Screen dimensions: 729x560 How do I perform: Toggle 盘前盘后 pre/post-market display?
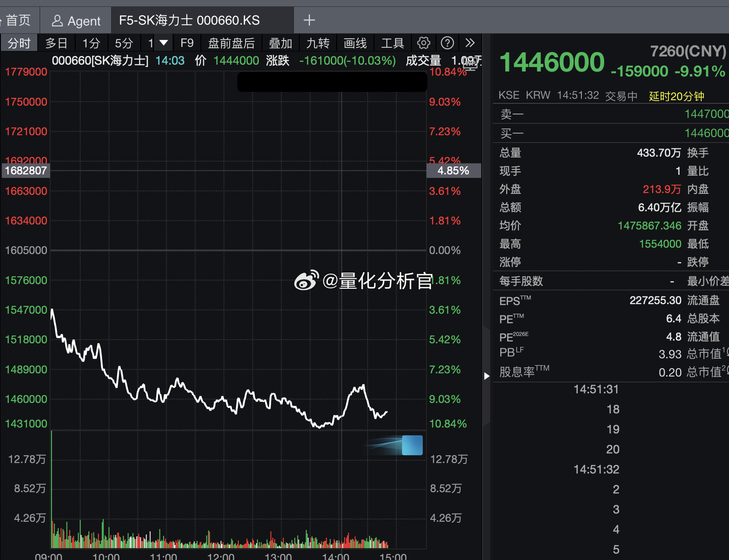(231, 43)
